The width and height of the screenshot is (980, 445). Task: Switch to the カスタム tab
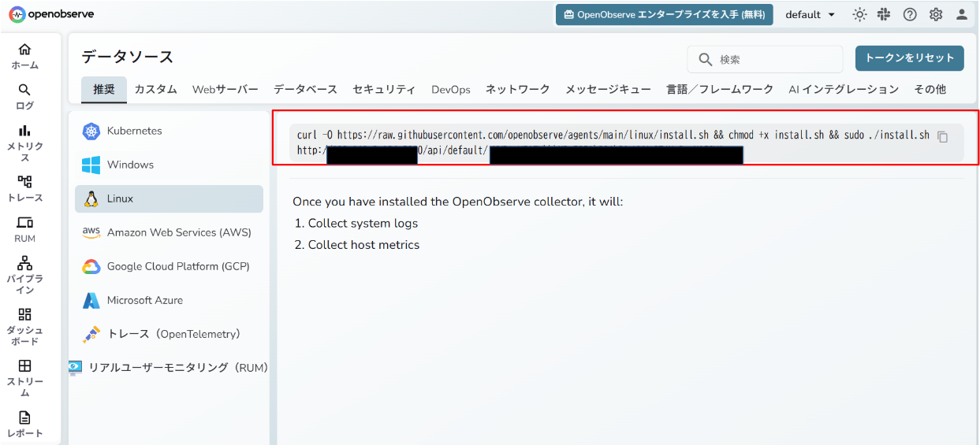(155, 90)
